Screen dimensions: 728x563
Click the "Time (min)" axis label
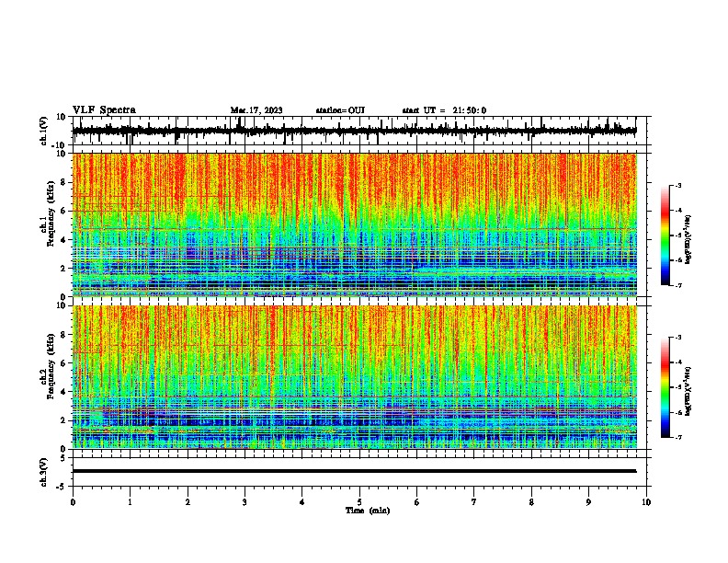(x=368, y=511)
